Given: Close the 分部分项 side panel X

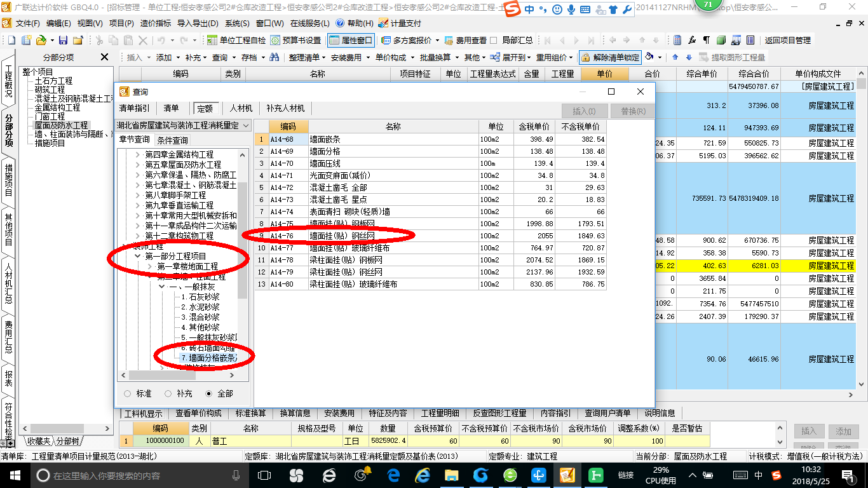Looking at the screenshot, I should tap(105, 57).
